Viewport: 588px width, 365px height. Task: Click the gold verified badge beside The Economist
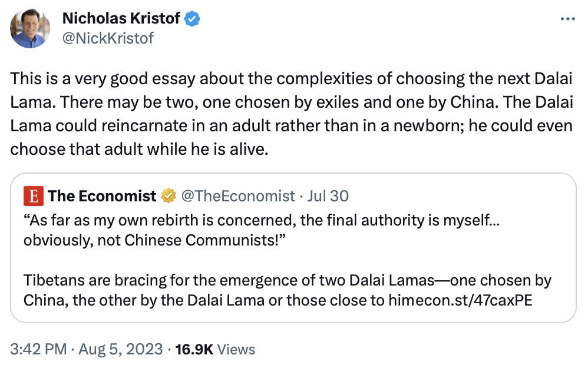(x=169, y=195)
